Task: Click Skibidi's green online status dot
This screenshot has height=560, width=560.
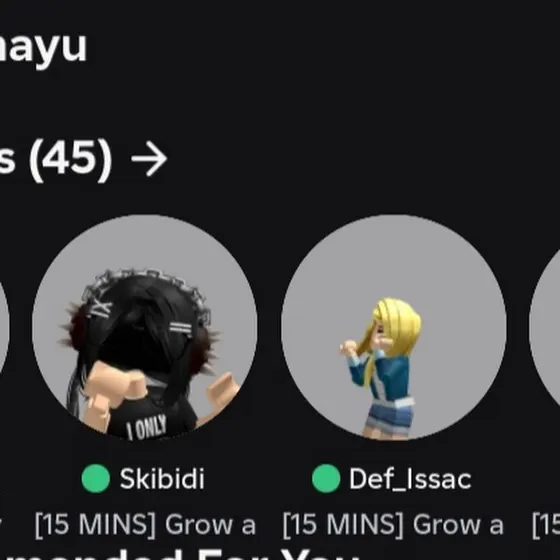Action: coord(96,479)
